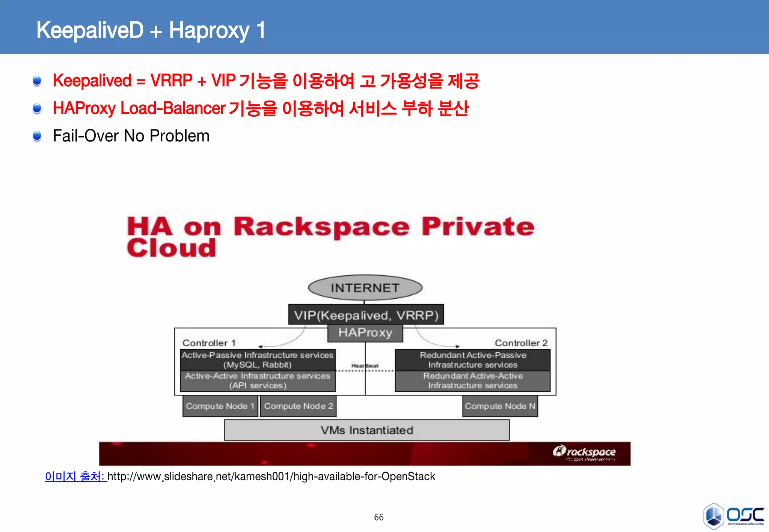
Task: Click the 'Controller 1' label
Action: click(209, 343)
